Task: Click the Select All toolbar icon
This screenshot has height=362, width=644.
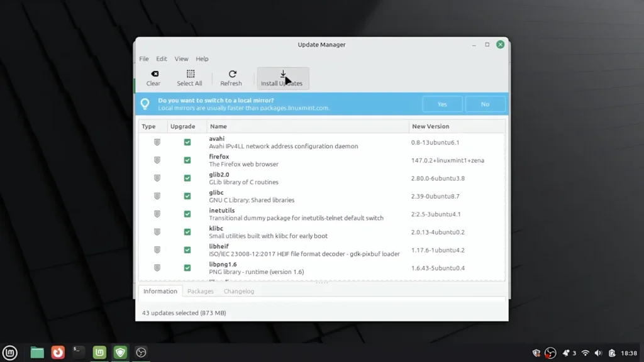Action: pos(191,74)
